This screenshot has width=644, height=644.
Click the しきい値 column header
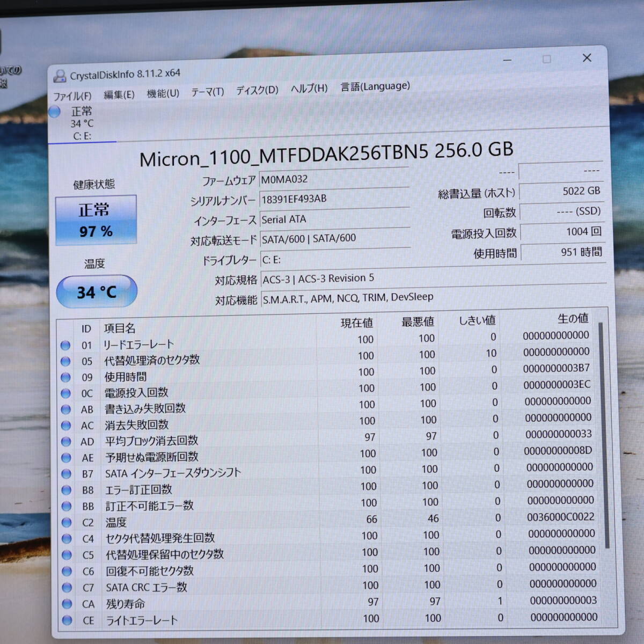[x=477, y=320]
